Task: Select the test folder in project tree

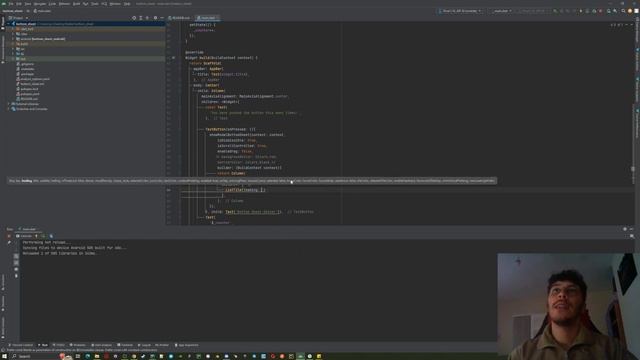Action: (x=22, y=59)
